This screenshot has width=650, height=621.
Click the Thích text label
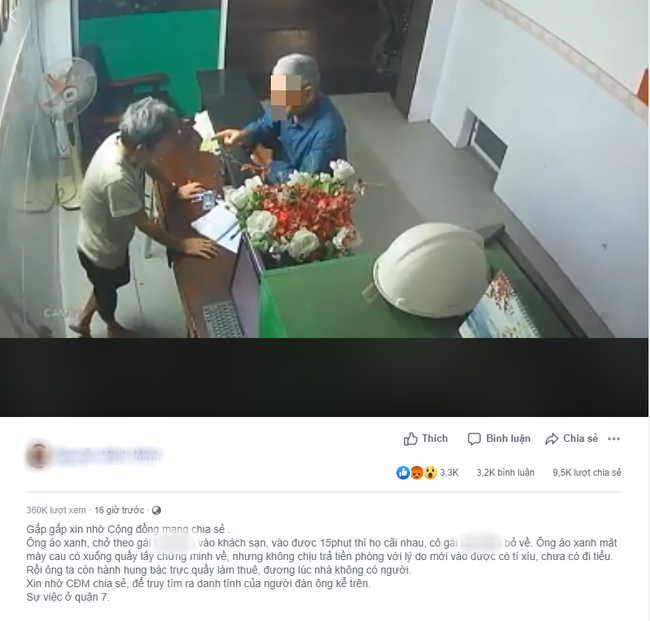pyautogui.click(x=435, y=439)
